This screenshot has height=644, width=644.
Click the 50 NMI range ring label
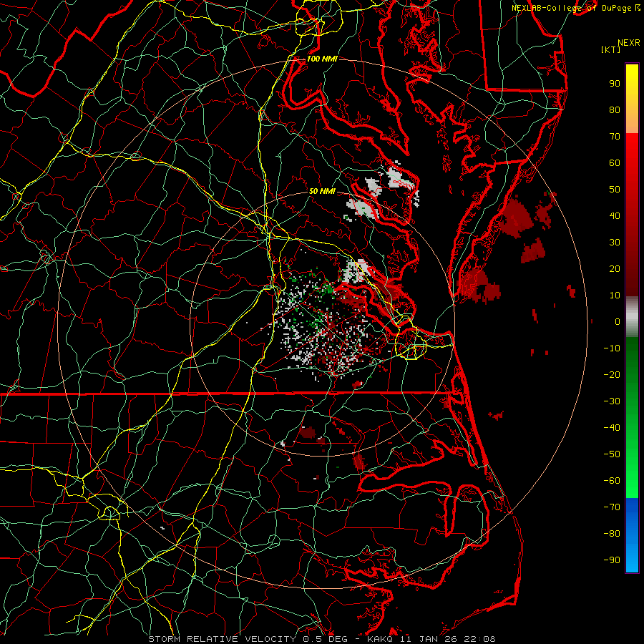coord(322,191)
